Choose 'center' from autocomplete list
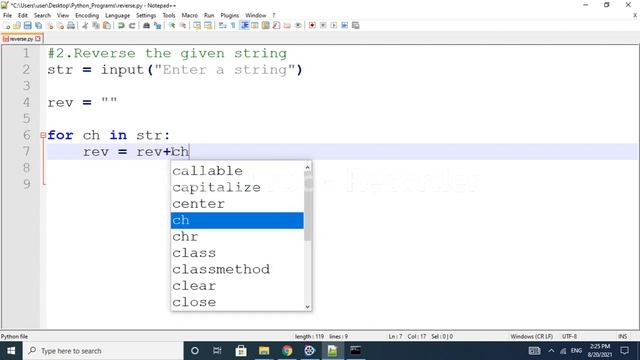 (237, 204)
